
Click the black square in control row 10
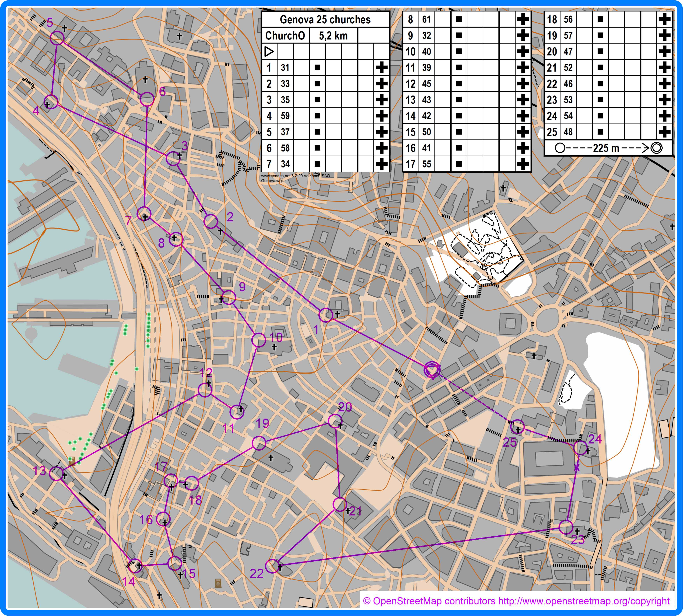[x=459, y=51]
